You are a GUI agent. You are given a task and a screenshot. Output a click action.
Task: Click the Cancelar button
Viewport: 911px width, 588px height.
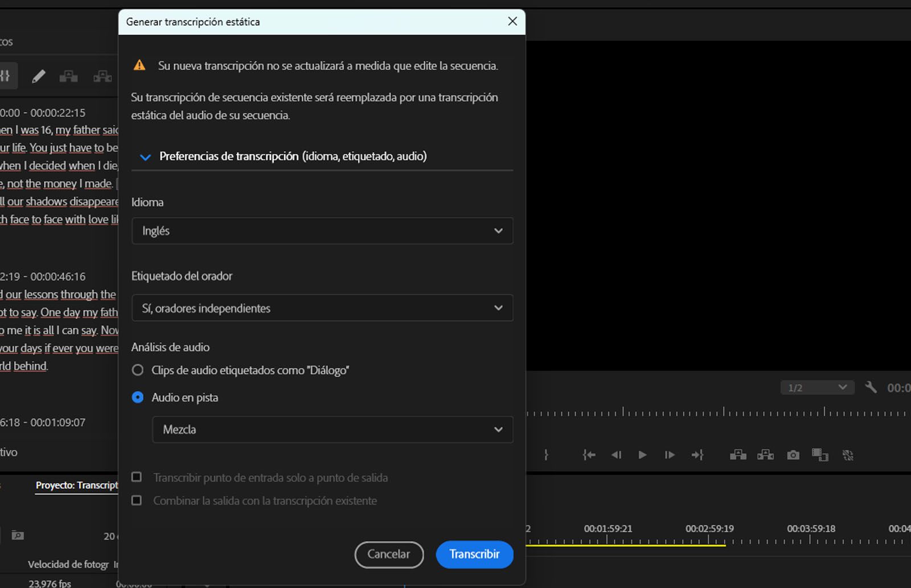[x=389, y=554]
